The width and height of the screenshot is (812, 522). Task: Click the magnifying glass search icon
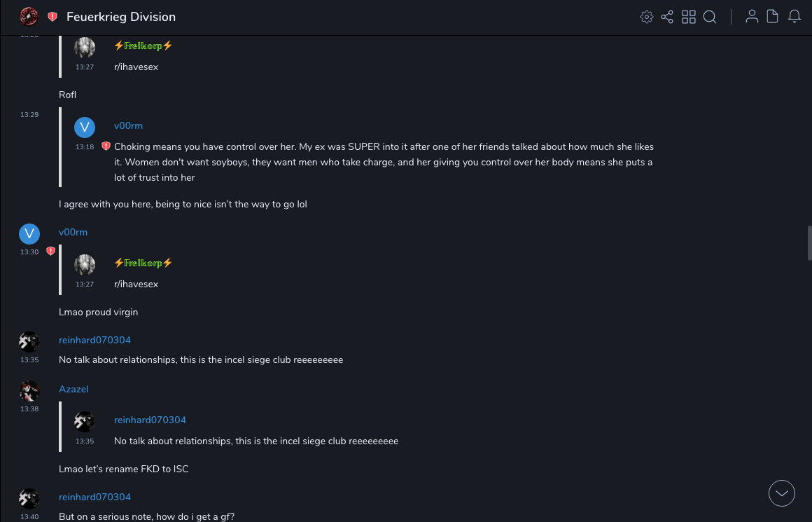coord(710,17)
